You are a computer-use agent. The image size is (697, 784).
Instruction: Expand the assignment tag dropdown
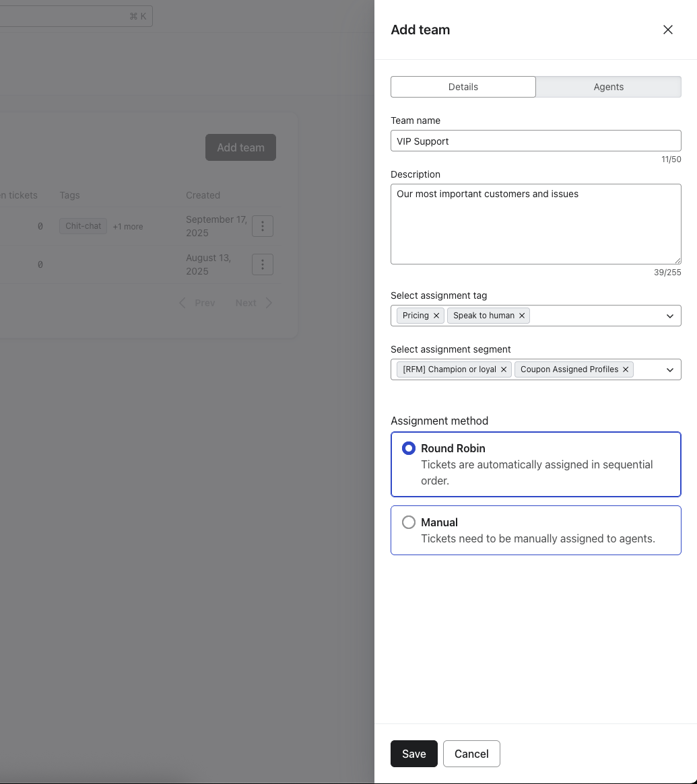coord(670,316)
